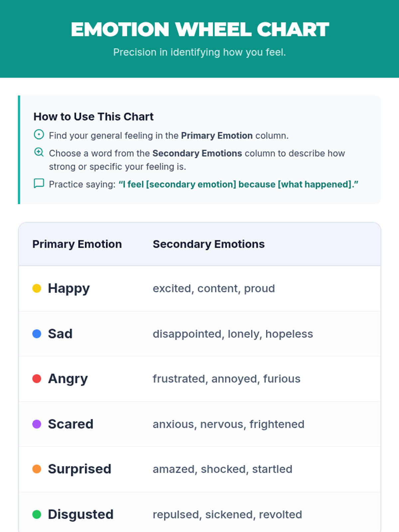Screen dimensions: 399x532
Task: Click the Scared row label
Action: tap(70, 424)
